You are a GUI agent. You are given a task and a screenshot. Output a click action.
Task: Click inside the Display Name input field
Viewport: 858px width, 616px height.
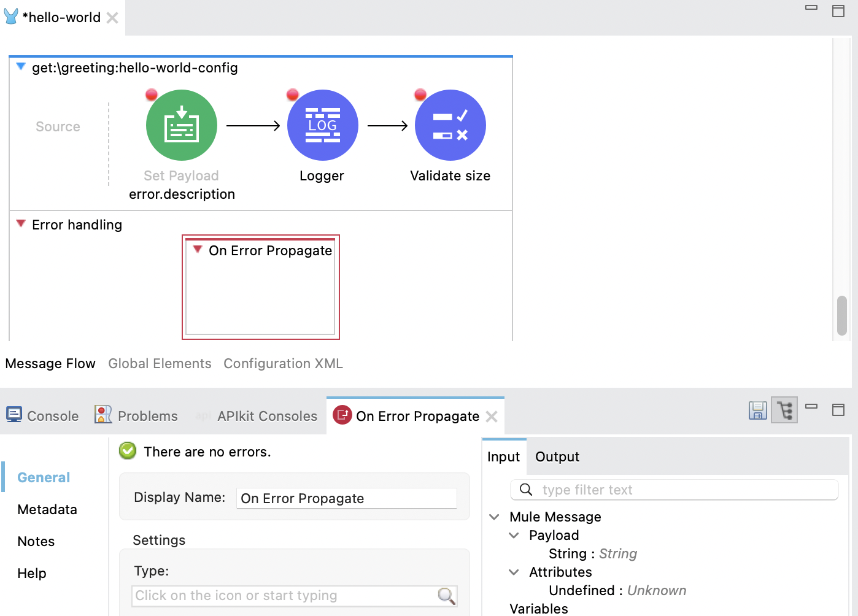[346, 498]
